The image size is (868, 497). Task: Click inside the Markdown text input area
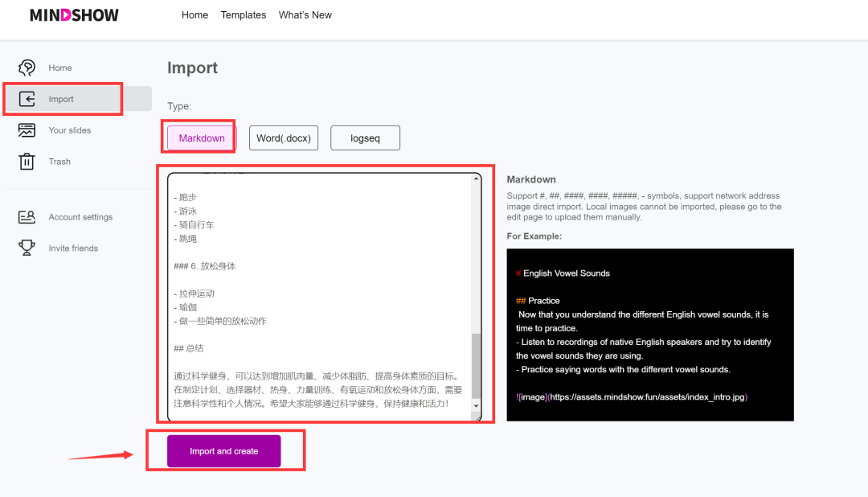(321, 290)
